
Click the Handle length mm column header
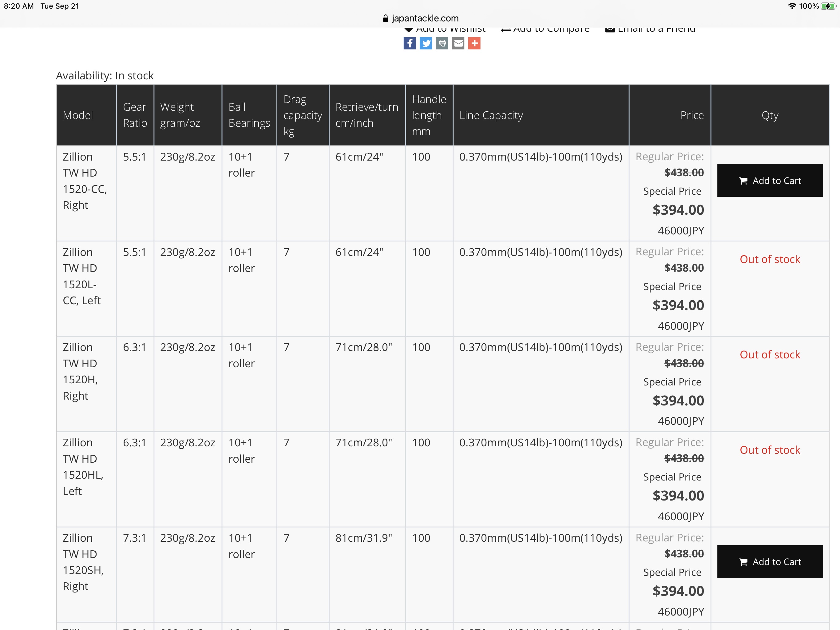click(429, 115)
